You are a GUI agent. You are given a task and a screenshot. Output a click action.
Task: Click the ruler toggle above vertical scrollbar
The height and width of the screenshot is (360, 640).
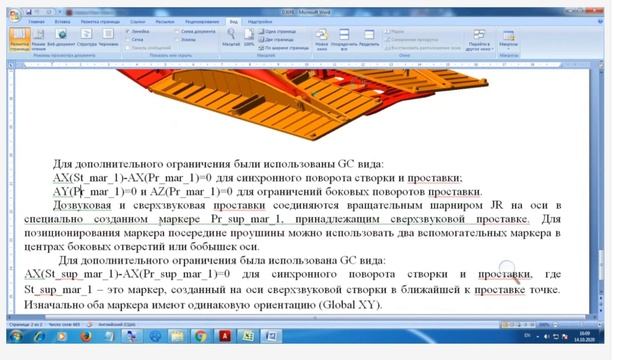coord(600,65)
